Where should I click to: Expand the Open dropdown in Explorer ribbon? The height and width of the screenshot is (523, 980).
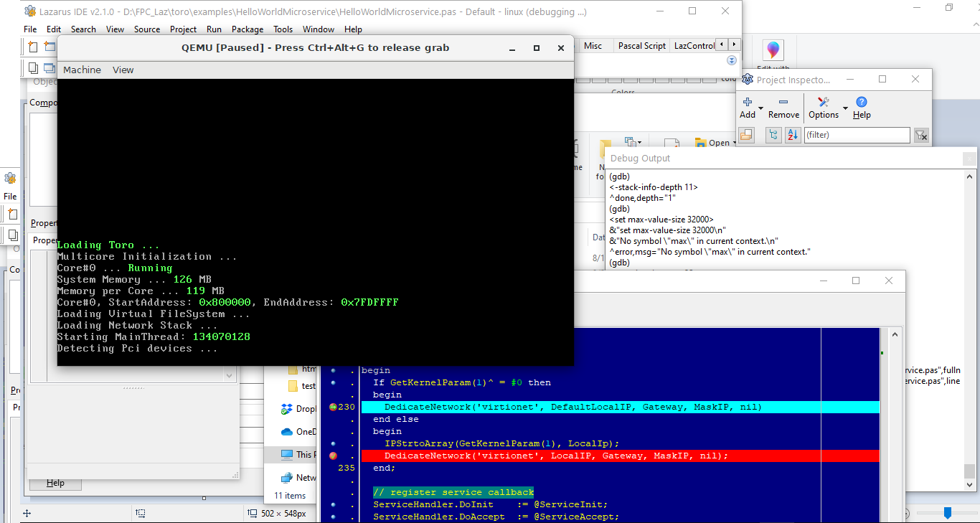click(x=734, y=143)
